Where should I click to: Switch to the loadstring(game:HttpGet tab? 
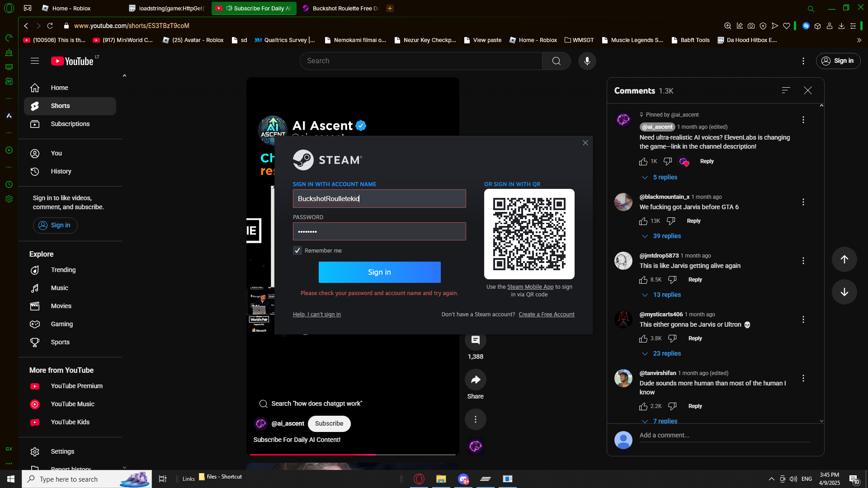click(x=167, y=8)
